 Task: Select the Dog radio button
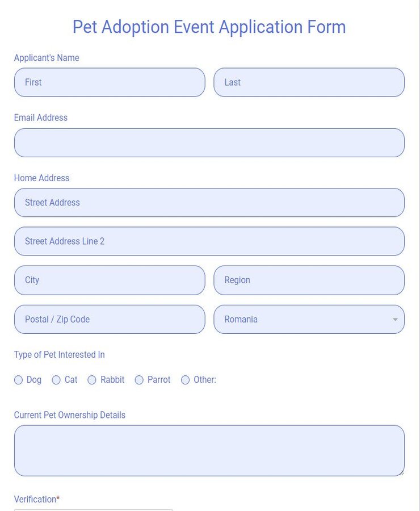[x=19, y=380]
